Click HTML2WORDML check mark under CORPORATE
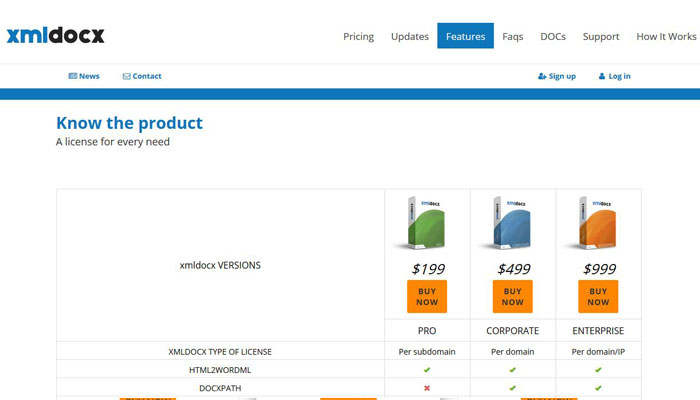Viewport: 700px width, 400px height. [512, 370]
